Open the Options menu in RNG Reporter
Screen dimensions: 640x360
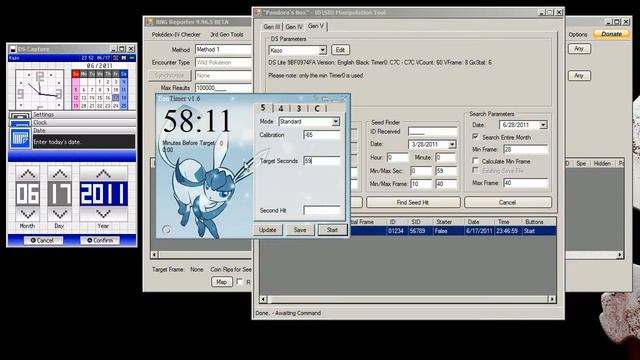click(x=578, y=35)
